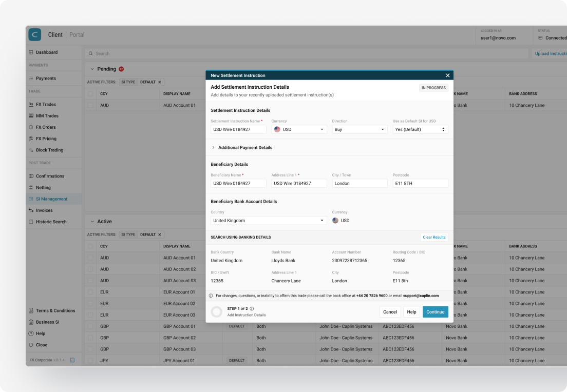Image resolution: width=567 pixels, height=392 pixels.
Task: Click the support@caplin.com email link
Action: [421, 296]
